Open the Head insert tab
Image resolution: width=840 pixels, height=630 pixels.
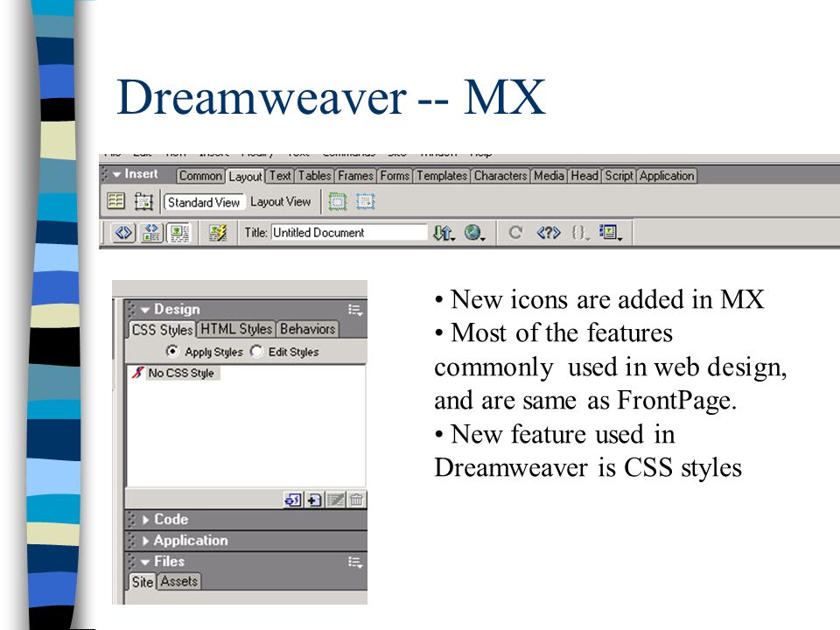(584, 176)
